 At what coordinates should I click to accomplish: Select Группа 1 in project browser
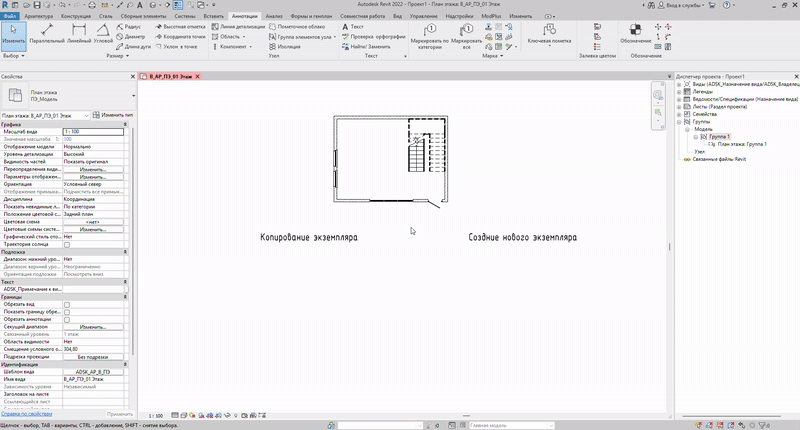point(719,137)
